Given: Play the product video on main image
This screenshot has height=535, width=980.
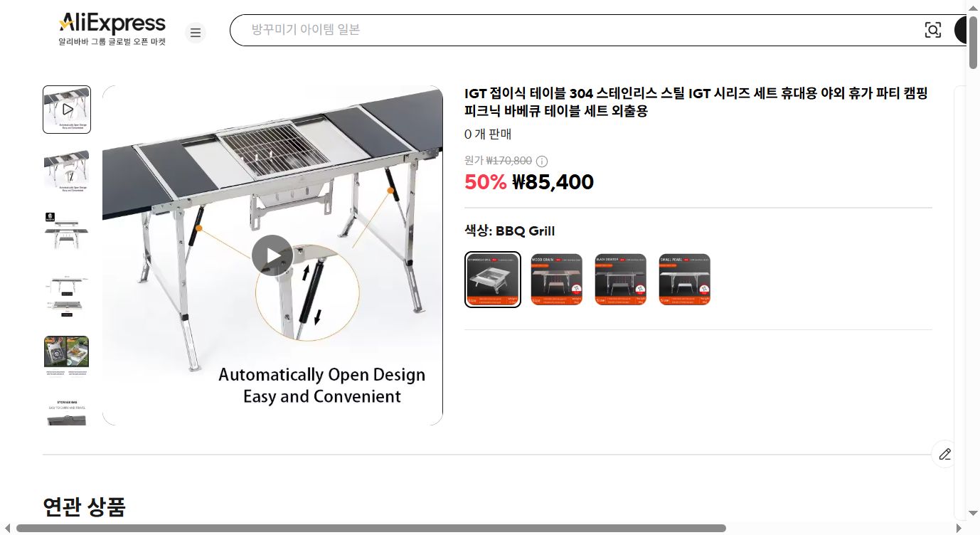Looking at the screenshot, I should [x=272, y=255].
